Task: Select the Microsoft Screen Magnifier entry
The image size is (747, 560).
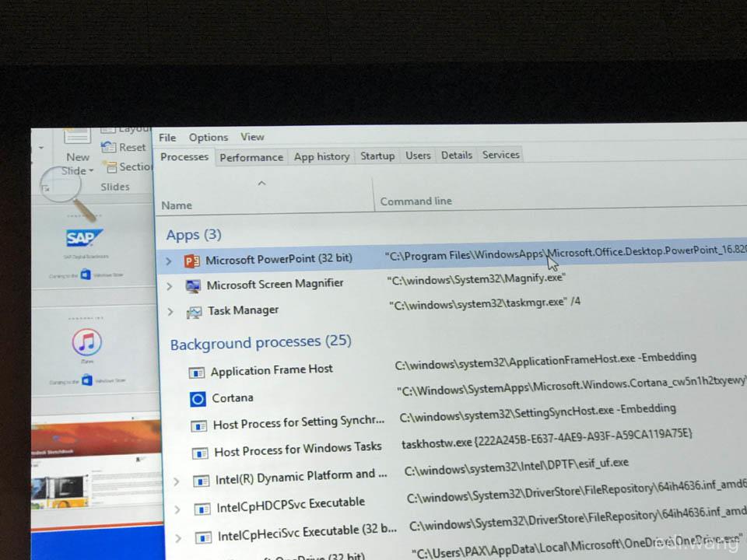Action: click(x=275, y=285)
